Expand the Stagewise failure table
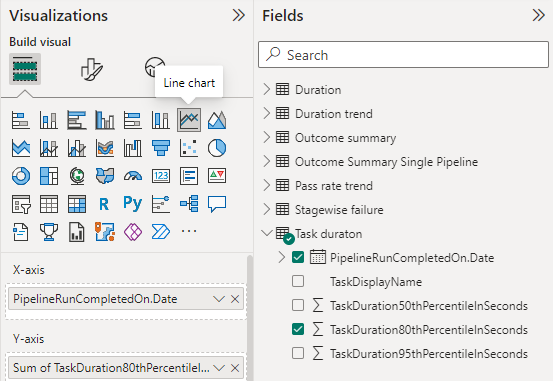Viewport: 553px width, 381px height. (267, 209)
